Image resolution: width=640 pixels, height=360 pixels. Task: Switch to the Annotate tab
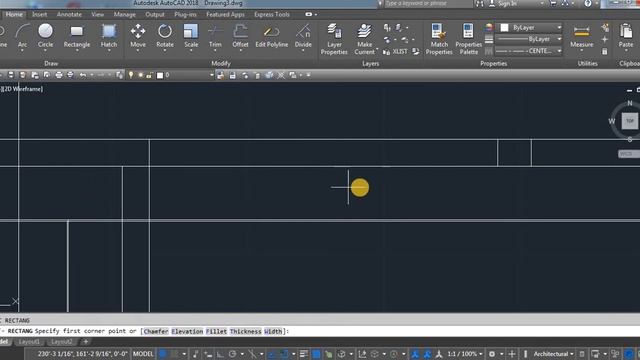(69, 14)
